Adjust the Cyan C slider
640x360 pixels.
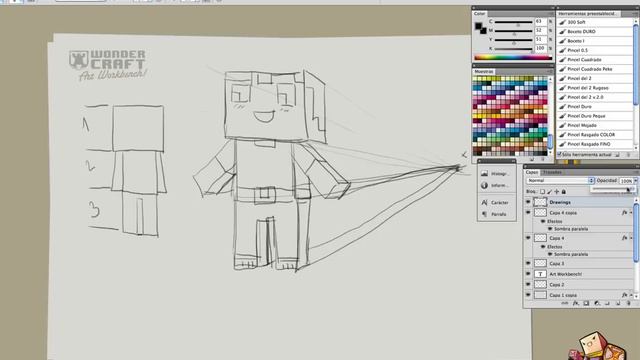click(x=513, y=22)
